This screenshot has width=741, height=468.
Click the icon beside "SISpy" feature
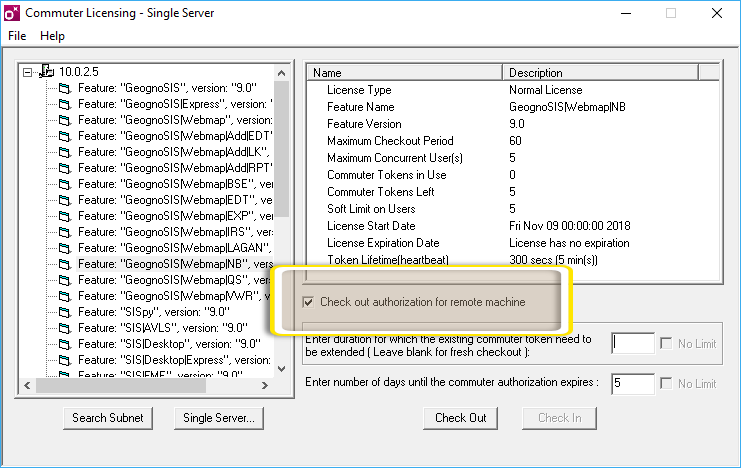65,312
